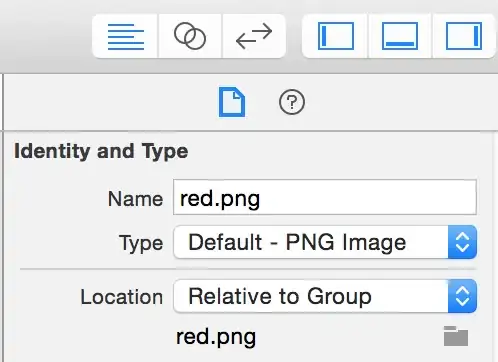This screenshot has height=362, width=498.
Task: Open the Quick Help inspector tab
Action: point(292,102)
